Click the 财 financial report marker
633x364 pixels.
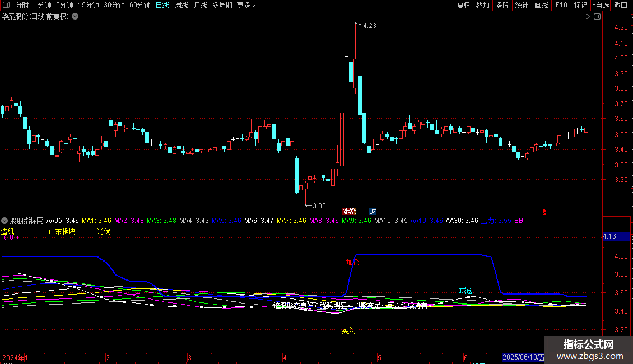(373, 212)
